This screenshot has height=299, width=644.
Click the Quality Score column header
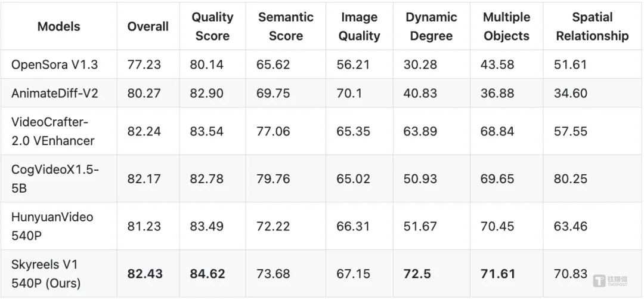[212, 26]
